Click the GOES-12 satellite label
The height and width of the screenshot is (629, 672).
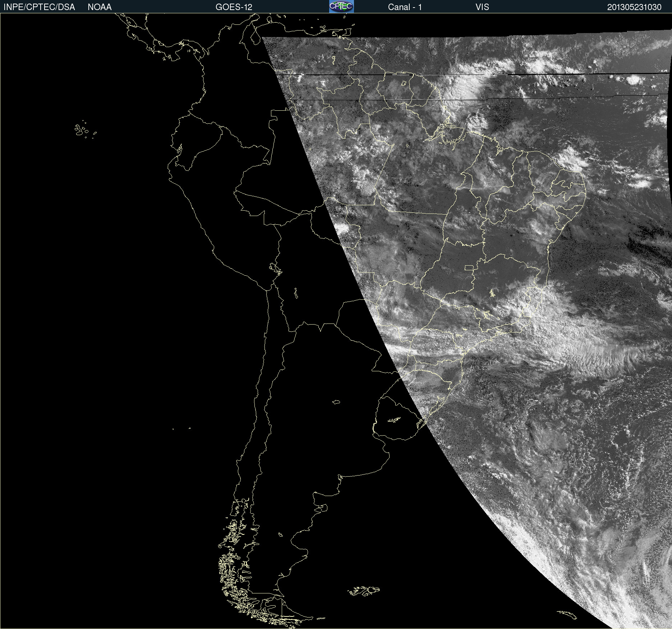click(x=234, y=7)
